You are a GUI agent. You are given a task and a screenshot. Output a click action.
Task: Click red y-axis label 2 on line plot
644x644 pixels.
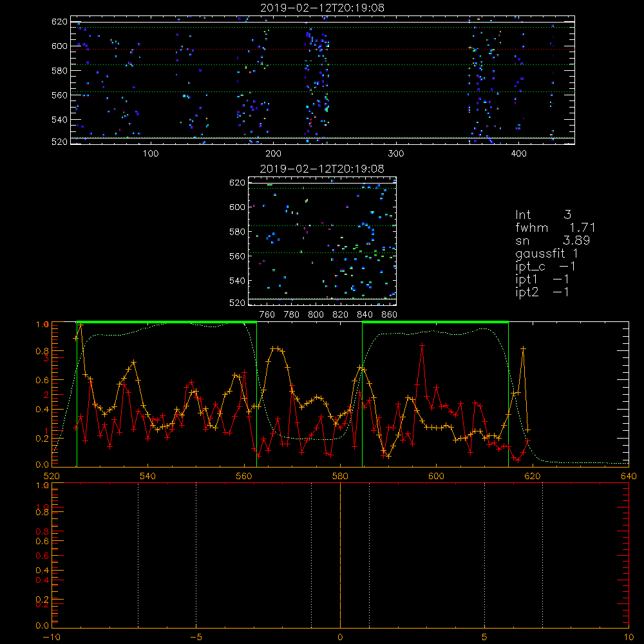click(46, 395)
